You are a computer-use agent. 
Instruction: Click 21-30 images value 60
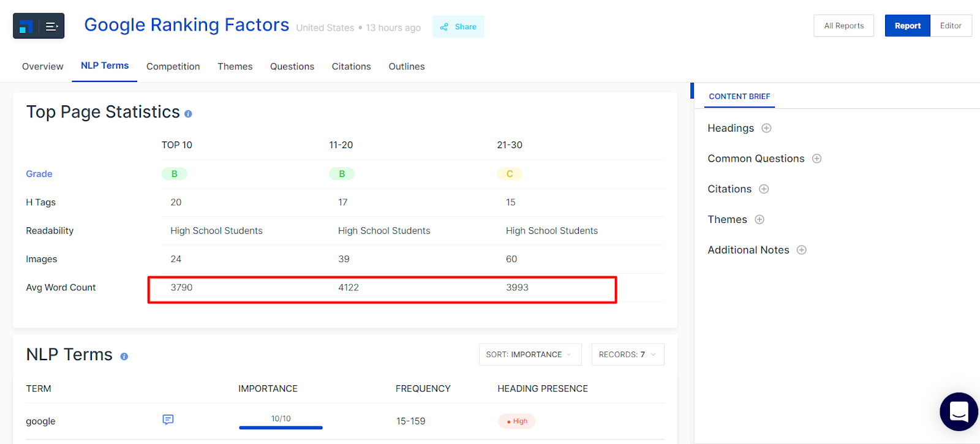(511, 259)
